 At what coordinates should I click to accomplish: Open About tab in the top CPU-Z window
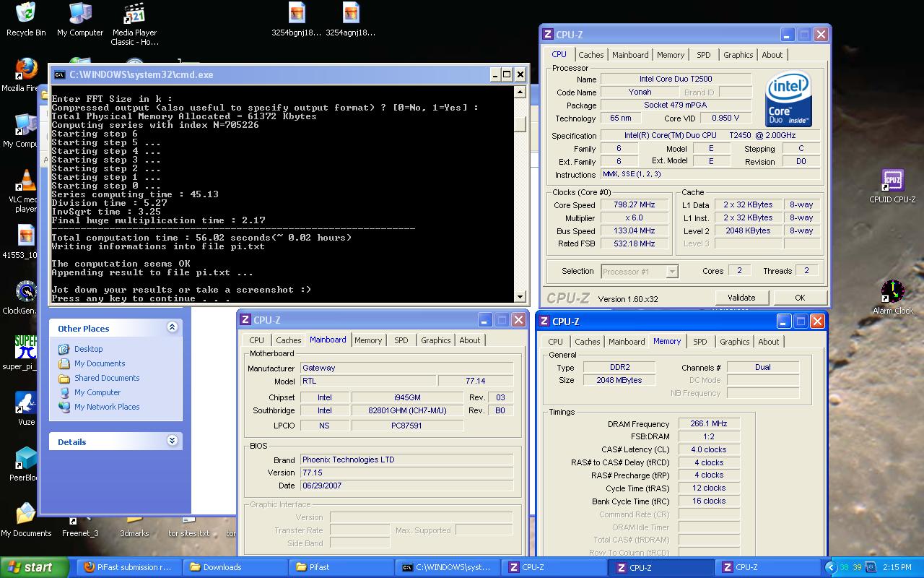(772, 55)
